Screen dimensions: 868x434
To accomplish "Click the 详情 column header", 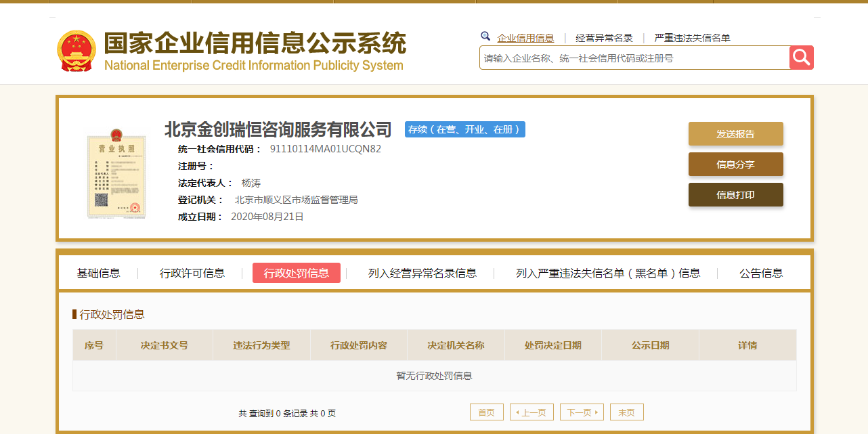I will pos(747,345).
